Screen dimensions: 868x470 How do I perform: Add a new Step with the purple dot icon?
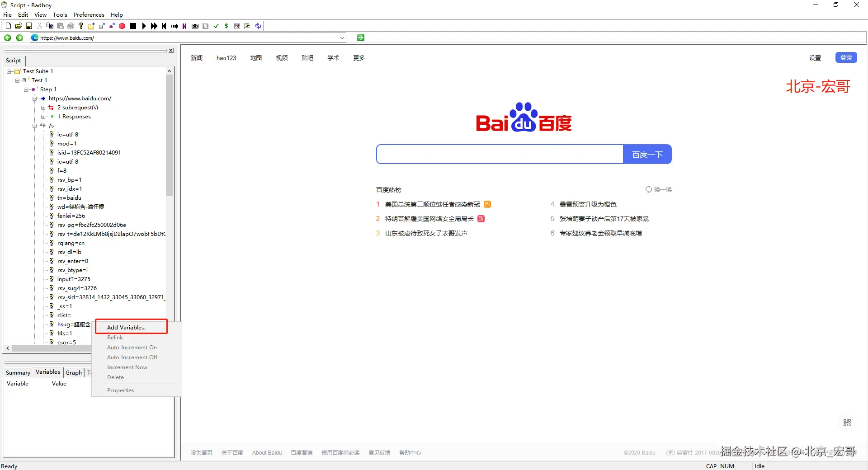[x=112, y=26]
